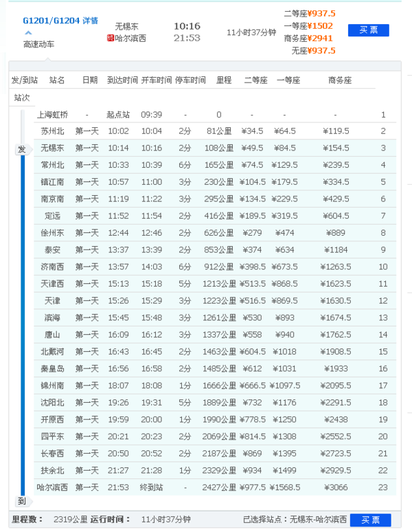412x532 pixels.
Task: Select the 北戴河 station name
Action: tap(52, 351)
